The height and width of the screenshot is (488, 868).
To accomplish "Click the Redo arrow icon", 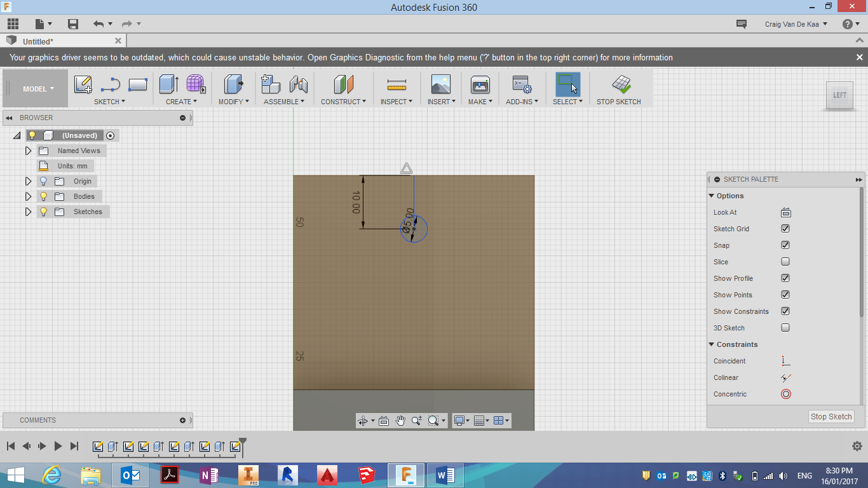I will coord(126,24).
